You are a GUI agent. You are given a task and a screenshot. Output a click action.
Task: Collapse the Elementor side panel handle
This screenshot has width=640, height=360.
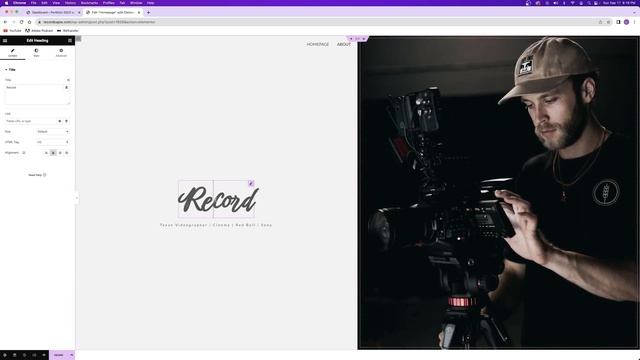click(77, 198)
